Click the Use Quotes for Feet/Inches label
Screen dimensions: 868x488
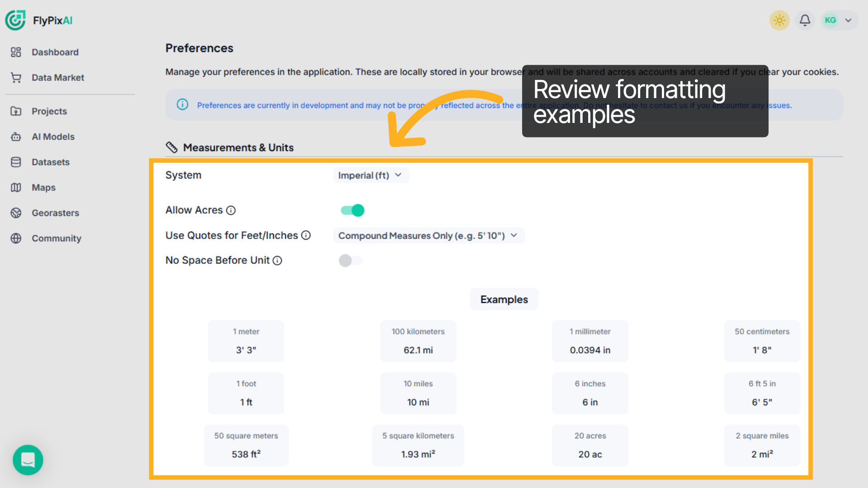click(231, 235)
